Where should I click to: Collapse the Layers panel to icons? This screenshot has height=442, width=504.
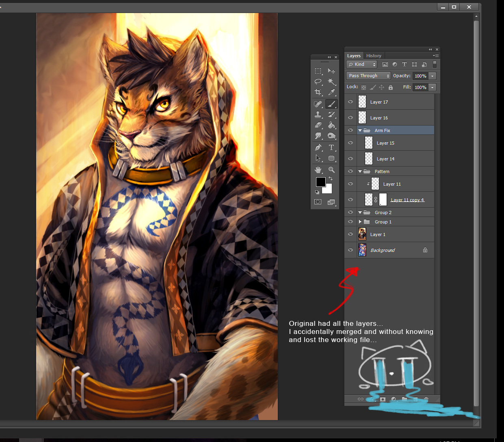430,50
